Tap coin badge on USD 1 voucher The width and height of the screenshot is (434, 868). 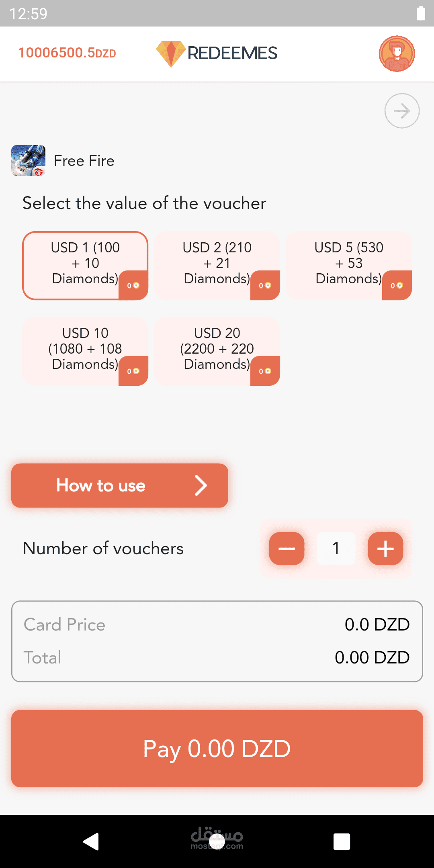133,285
